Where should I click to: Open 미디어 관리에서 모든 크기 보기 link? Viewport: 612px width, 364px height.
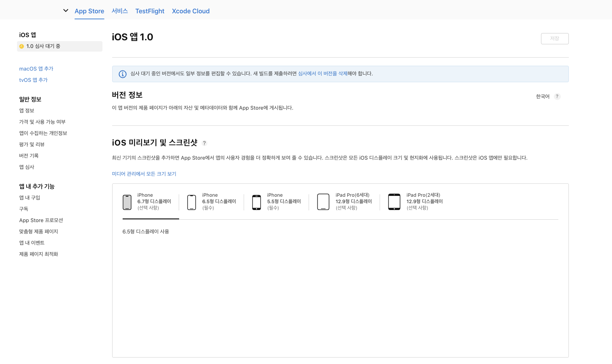pos(144,174)
